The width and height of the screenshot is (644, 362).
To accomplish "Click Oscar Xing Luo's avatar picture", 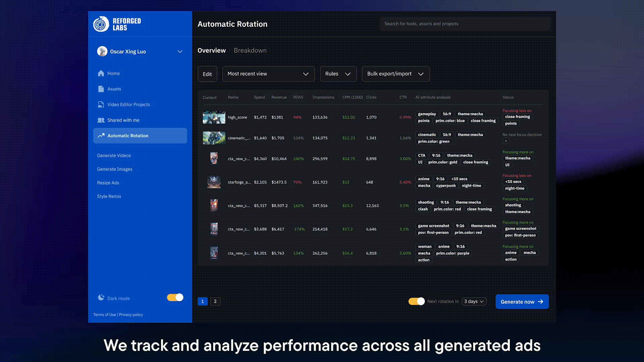I will point(102,51).
